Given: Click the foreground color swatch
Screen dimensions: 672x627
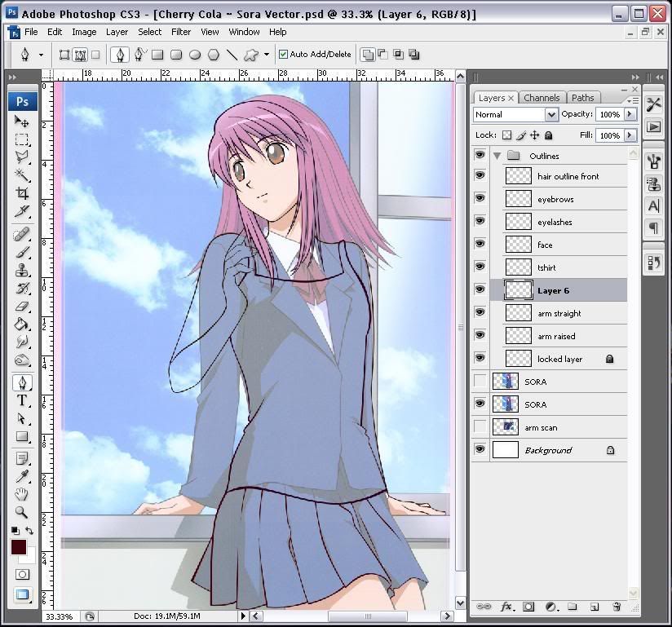Looking at the screenshot, I should tap(18, 547).
